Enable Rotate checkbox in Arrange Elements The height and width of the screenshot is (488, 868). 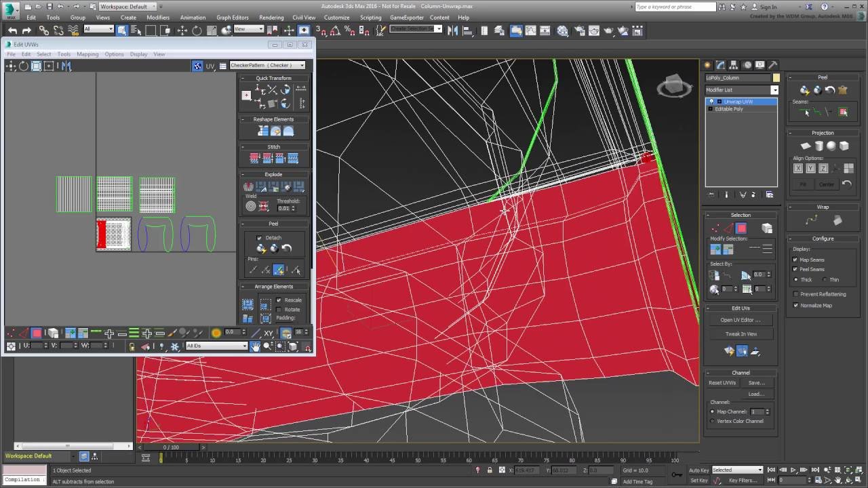pyautogui.click(x=279, y=310)
